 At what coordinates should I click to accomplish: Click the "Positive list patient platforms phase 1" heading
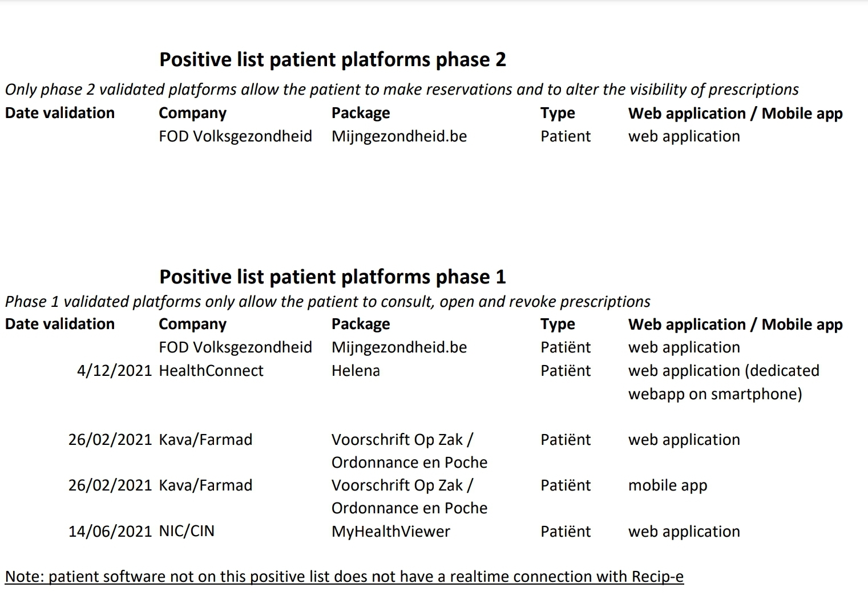point(332,277)
